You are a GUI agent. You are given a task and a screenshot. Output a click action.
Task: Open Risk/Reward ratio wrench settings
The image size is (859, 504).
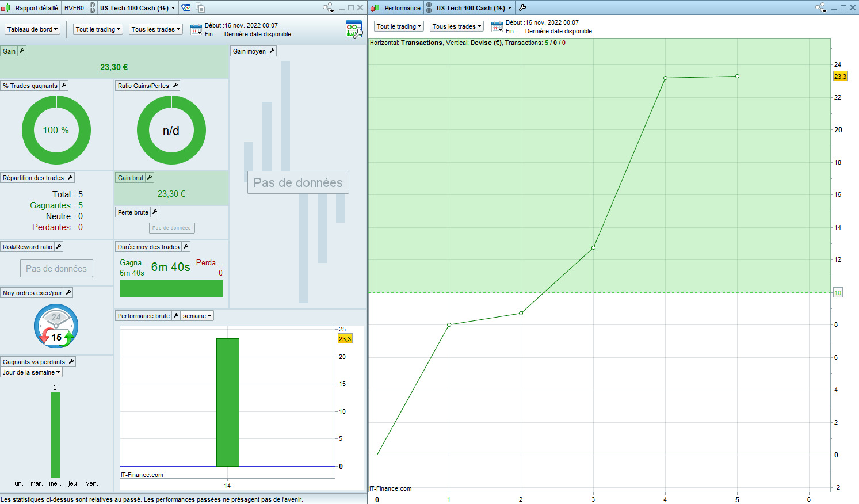pyautogui.click(x=59, y=247)
